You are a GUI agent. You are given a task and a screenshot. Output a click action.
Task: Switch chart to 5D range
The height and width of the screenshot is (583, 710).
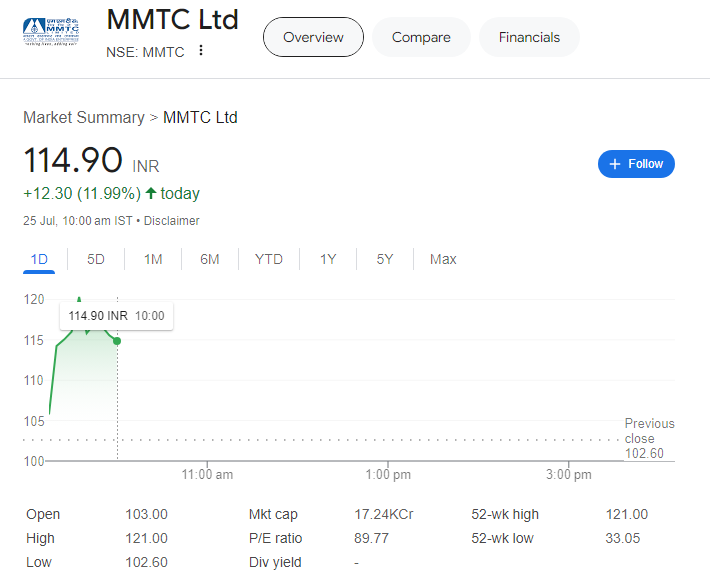pyautogui.click(x=96, y=259)
